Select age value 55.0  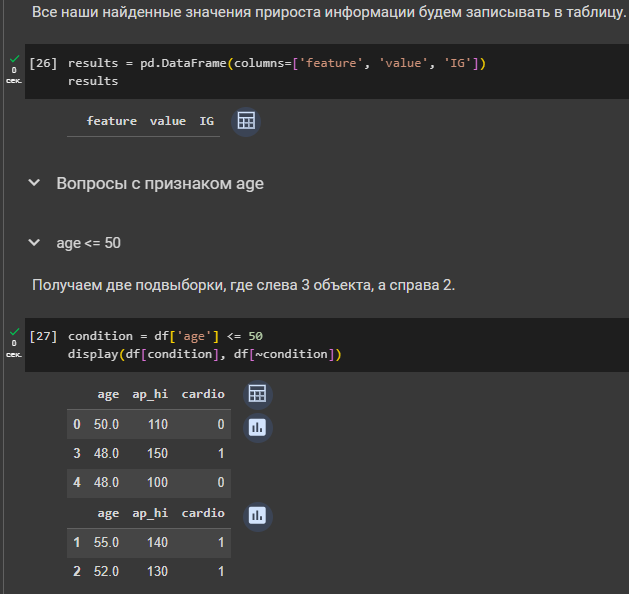coord(106,543)
